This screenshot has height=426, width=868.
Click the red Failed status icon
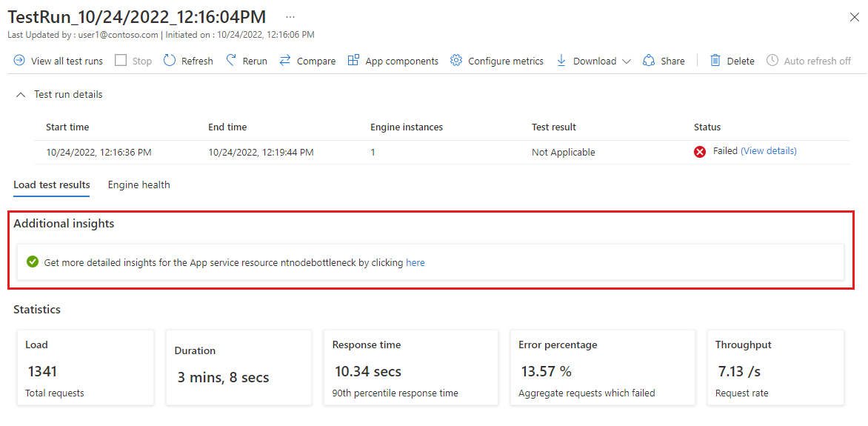(700, 152)
